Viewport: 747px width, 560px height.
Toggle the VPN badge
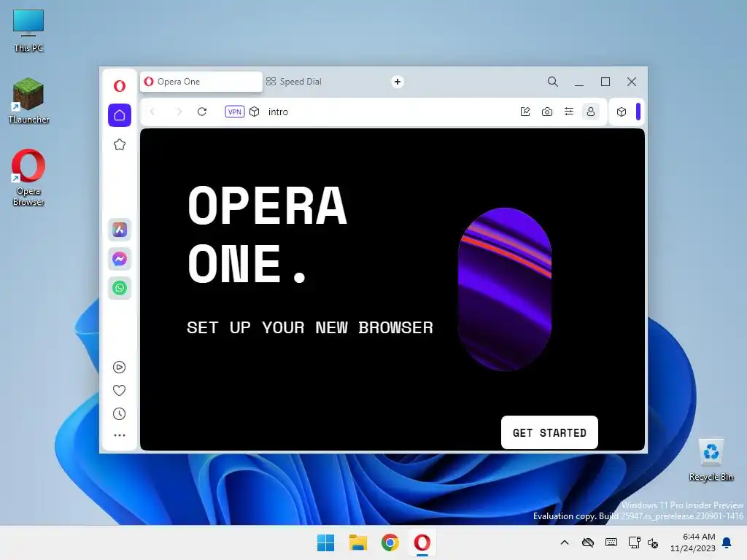pos(235,112)
